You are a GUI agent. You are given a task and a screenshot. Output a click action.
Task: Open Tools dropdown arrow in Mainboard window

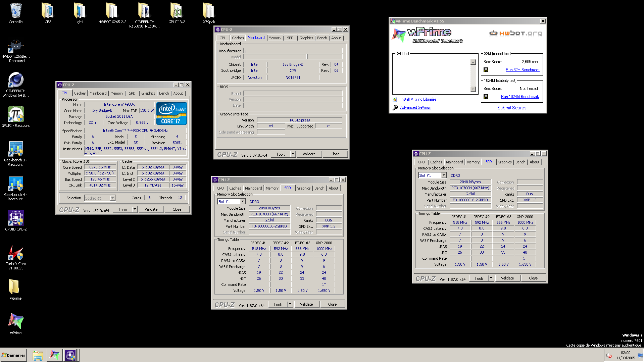(293, 154)
